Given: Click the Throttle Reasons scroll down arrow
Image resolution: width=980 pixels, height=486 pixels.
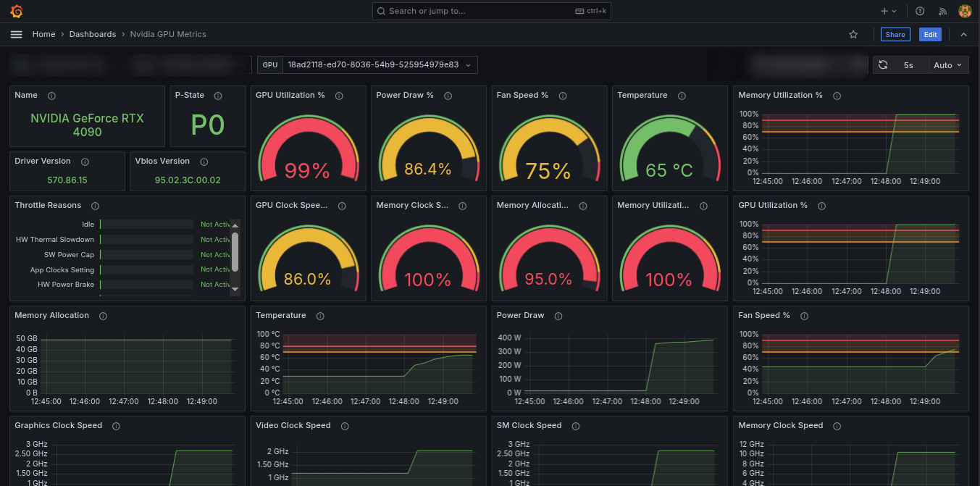Looking at the screenshot, I should point(235,289).
